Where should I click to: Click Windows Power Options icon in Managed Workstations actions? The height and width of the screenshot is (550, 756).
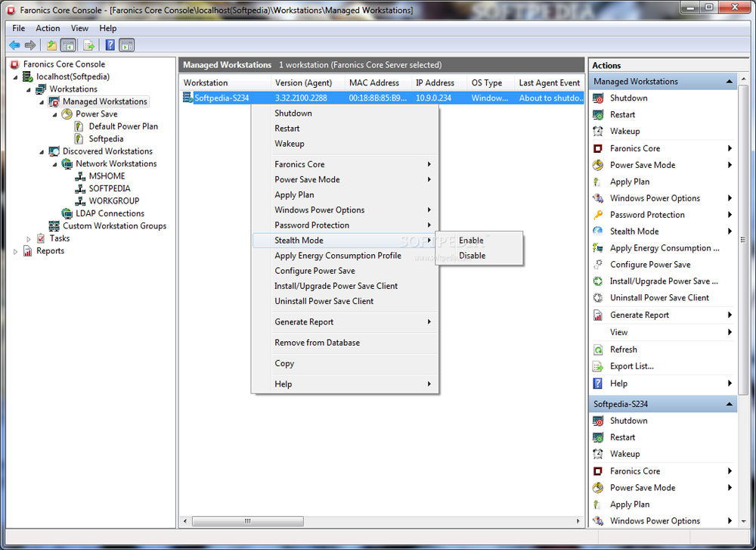(x=598, y=198)
